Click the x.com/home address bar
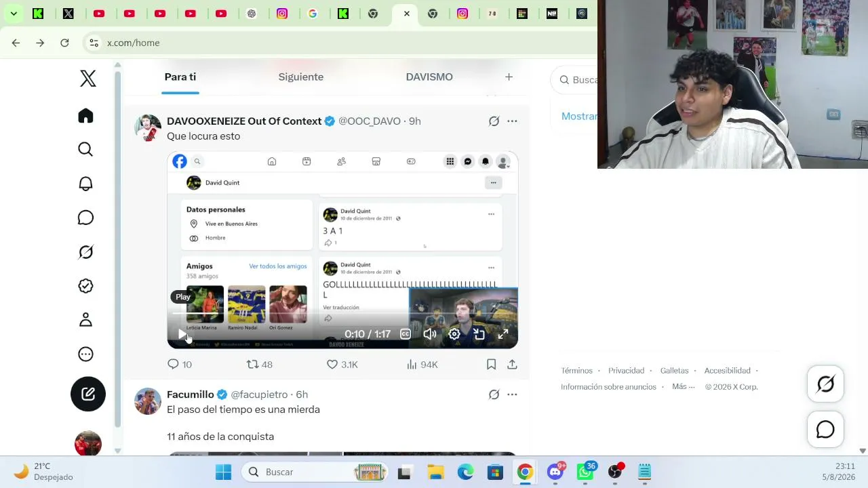This screenshot has width=868, height=488. click(339, 43)
